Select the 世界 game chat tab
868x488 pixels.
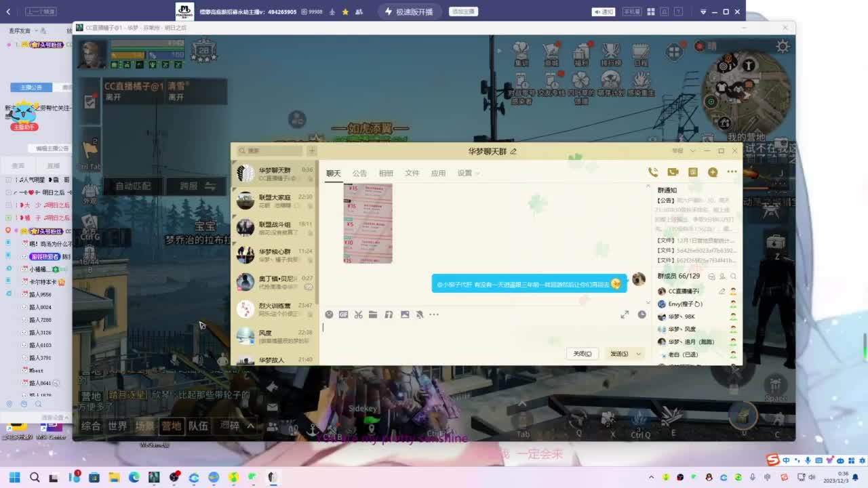(x=117, y=426)
